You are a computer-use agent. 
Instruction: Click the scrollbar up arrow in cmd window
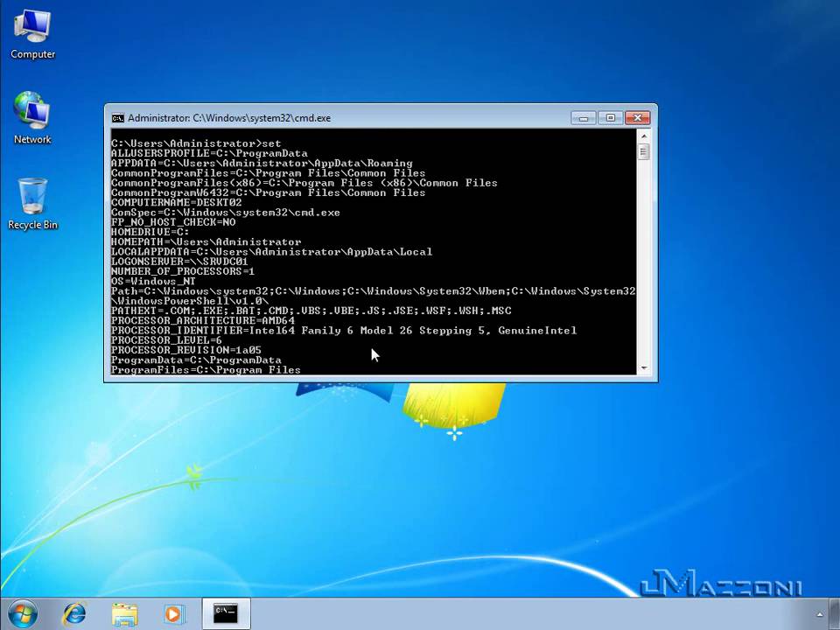(x=644, y=136)
